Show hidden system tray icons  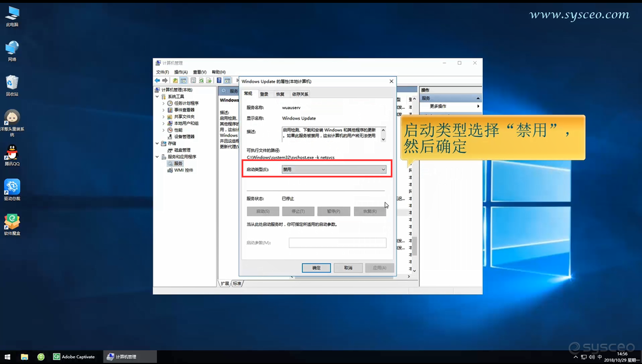pyautogui.click(x=576, y=357)
